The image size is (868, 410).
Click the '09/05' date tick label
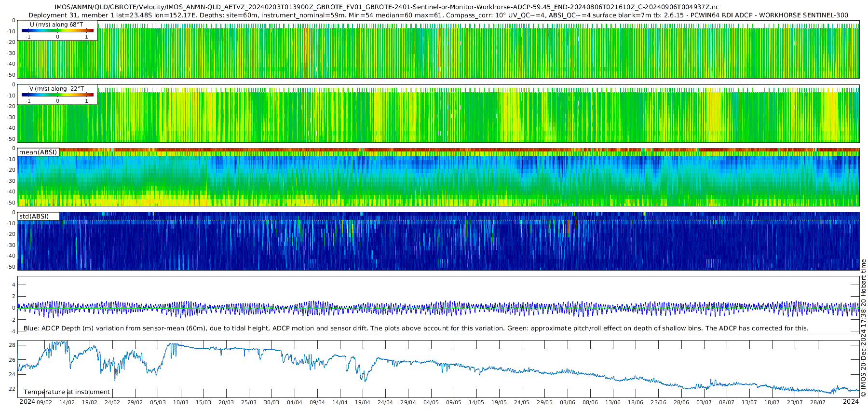point(454,402)
